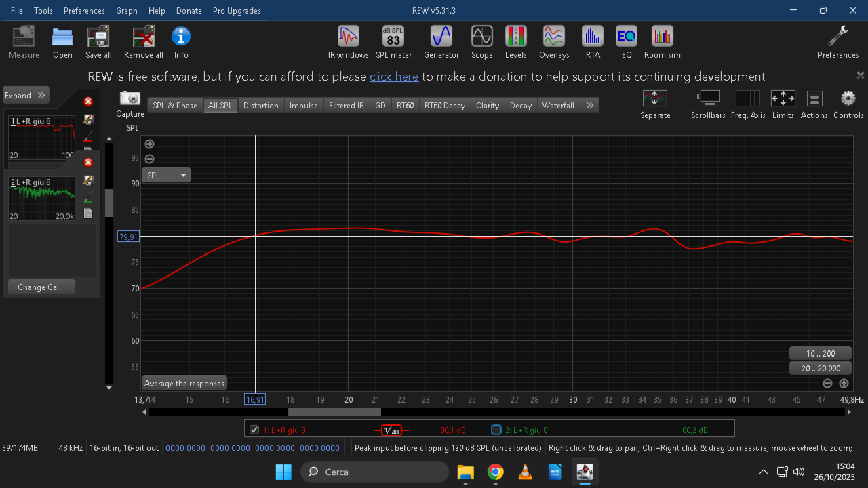Open the RTA analyzer
Screen dimensions: 868x488
593,42
